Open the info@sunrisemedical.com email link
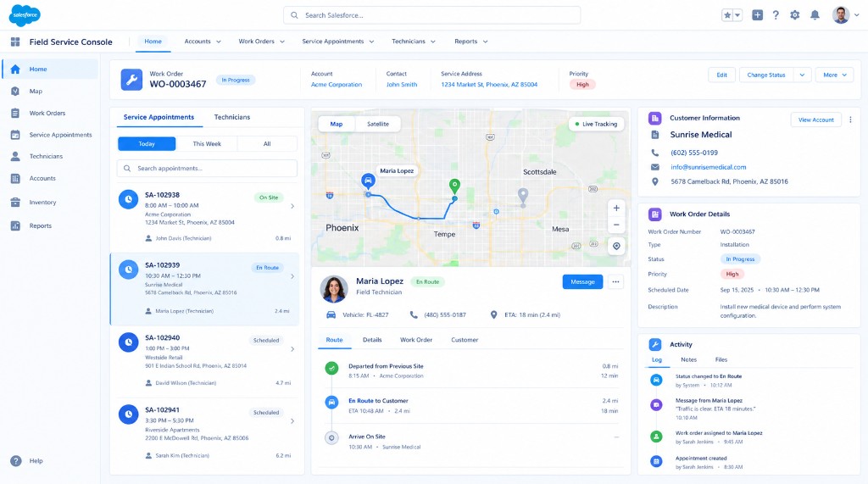The height and width of the screenshot is (484, 868). point(709,167)
